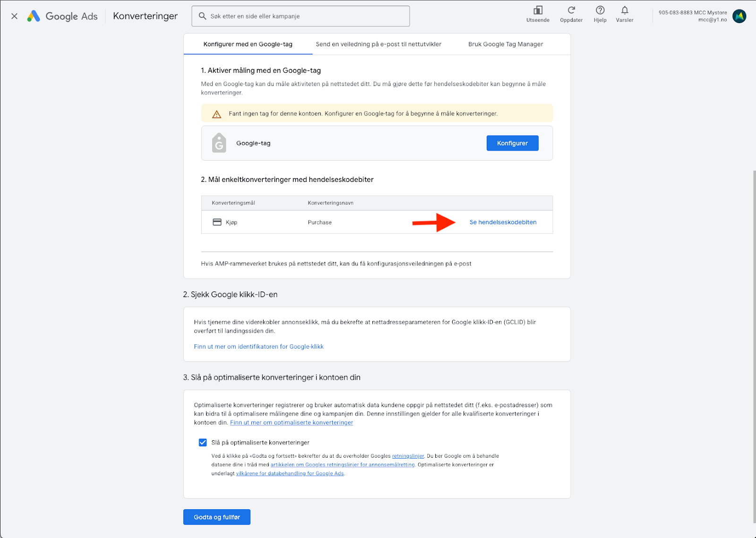Viewport: 756px width, 538px height.
Task: Click the account profile avatar
Action: [739, 16]
